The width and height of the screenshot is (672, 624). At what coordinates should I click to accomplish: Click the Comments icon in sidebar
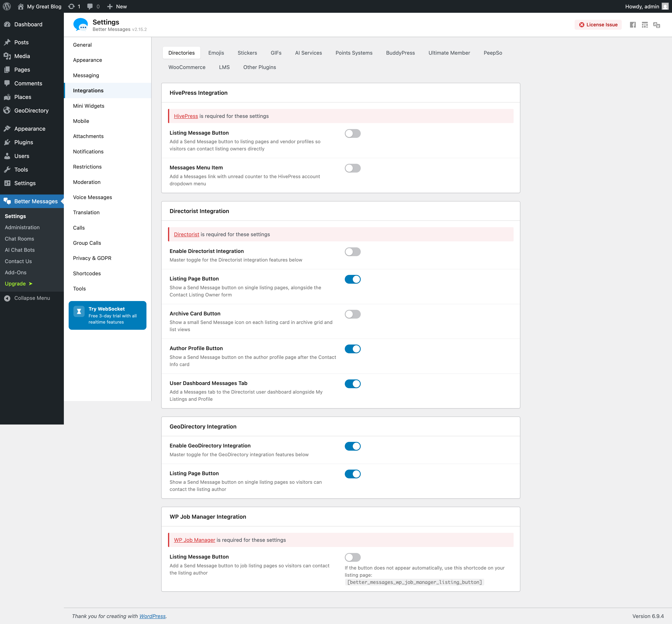click(x=7, y=83)
